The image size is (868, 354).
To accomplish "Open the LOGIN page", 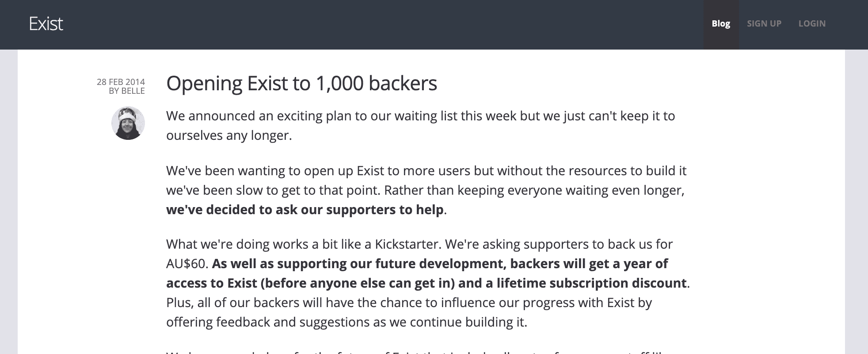I will pyautogui.click(x=811, y=24).
